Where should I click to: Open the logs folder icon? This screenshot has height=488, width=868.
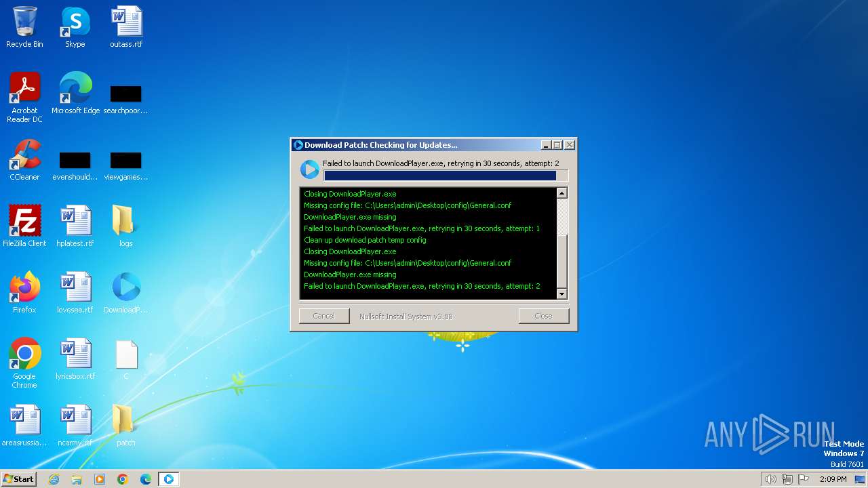pos(126,226)
